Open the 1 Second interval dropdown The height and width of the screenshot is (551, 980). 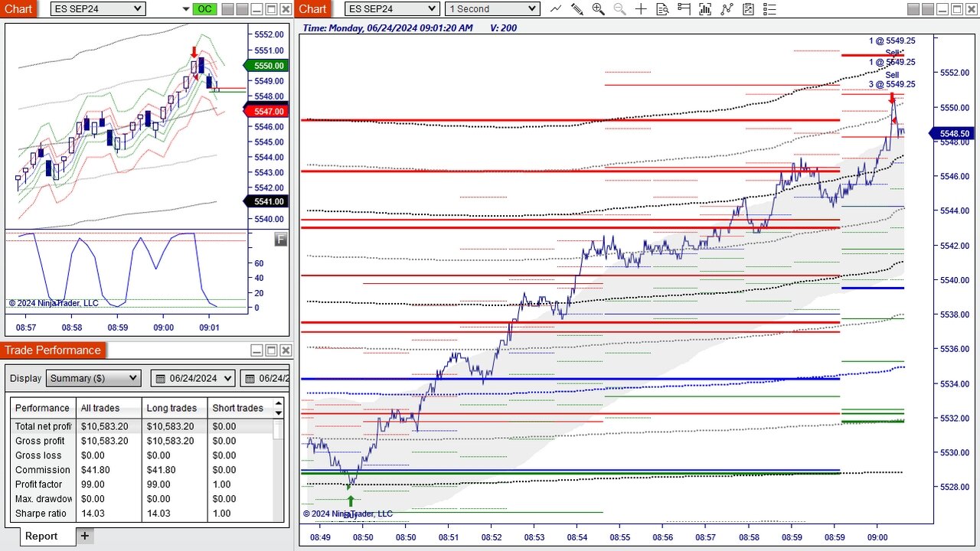(492, 9)
